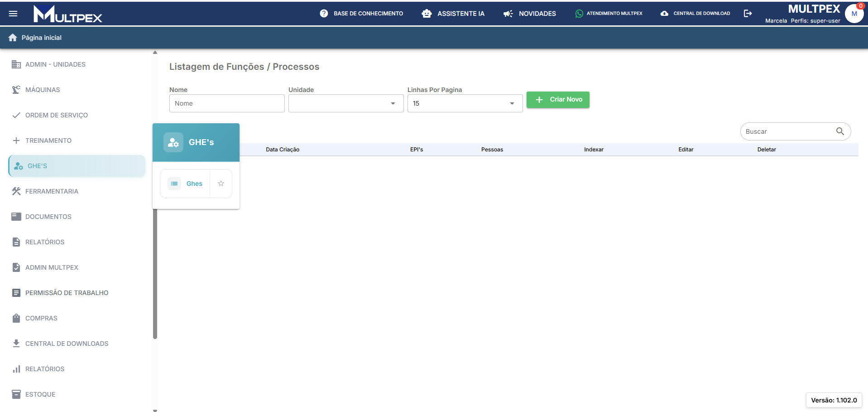Open the Unidade dropdown
Viewport: 868px width, 412px height.
click(346, 103)
